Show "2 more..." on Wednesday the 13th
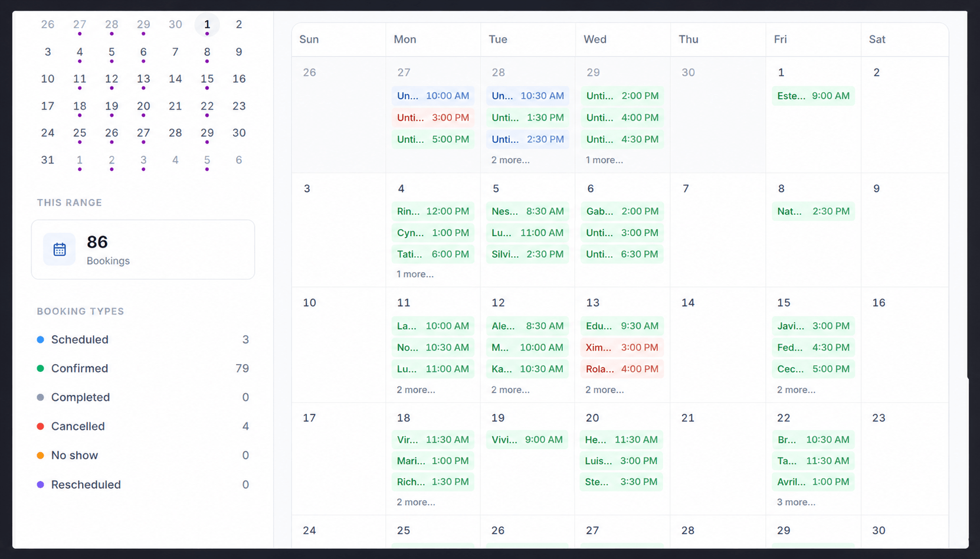 coord(605,390)
